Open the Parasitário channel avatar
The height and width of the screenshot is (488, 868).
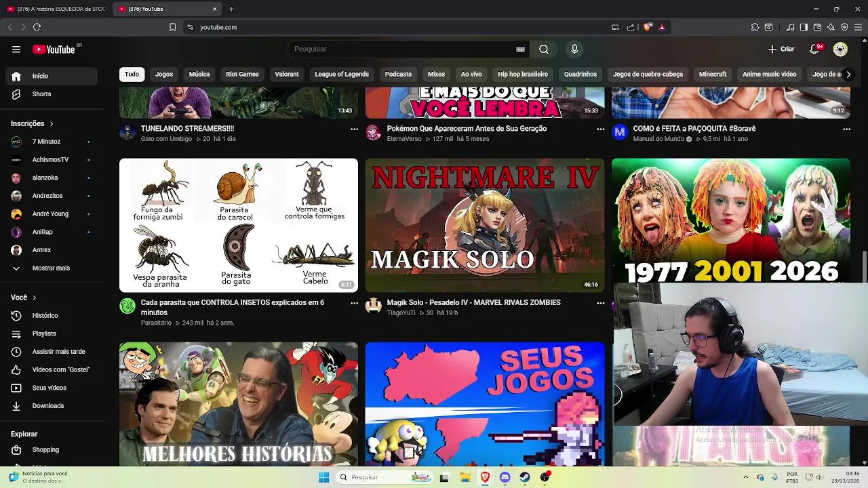click(127, 306)
